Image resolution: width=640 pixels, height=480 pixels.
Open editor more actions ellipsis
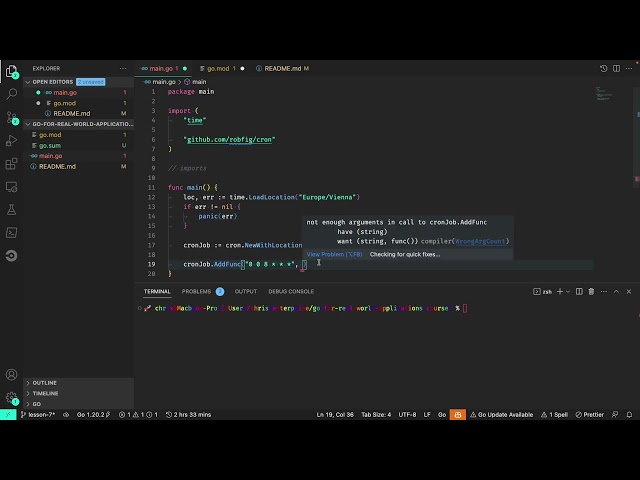(629, 69)
